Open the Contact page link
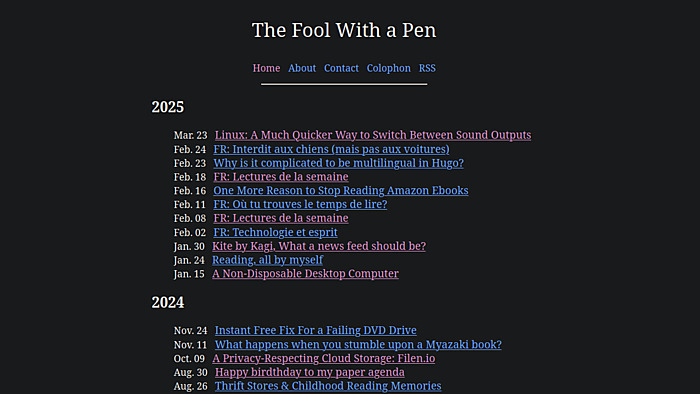The width and height of the screenshot is (700, 394). (x=341, y=68)
